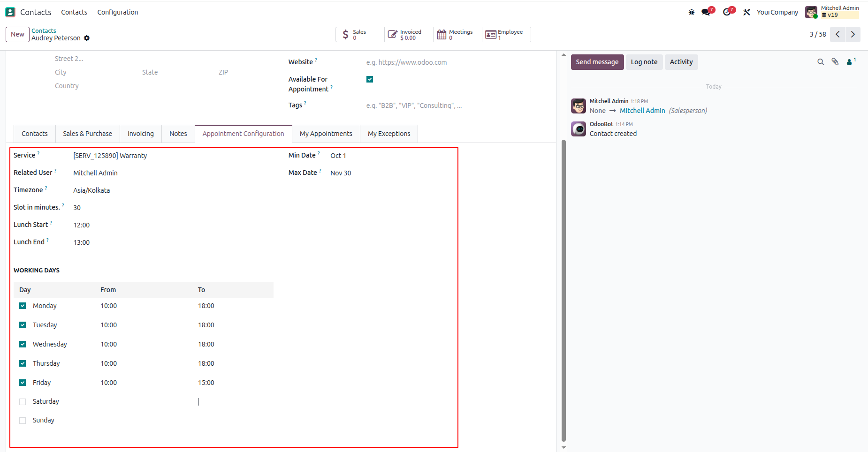Image resolution: width=868 pixels, height=452 pixels.
Task: Edit Friday's To time 15:00
Action: [x=206, y=383]
